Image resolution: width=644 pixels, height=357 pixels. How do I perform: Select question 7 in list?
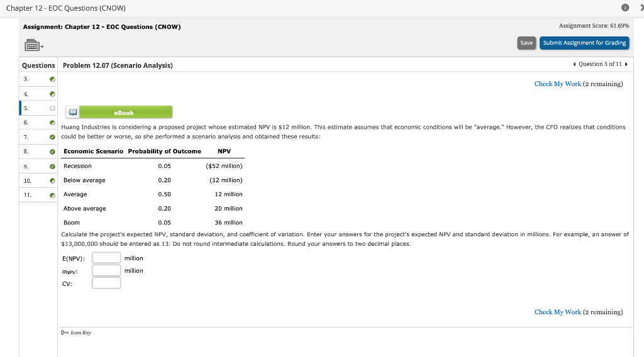(38, 137)
